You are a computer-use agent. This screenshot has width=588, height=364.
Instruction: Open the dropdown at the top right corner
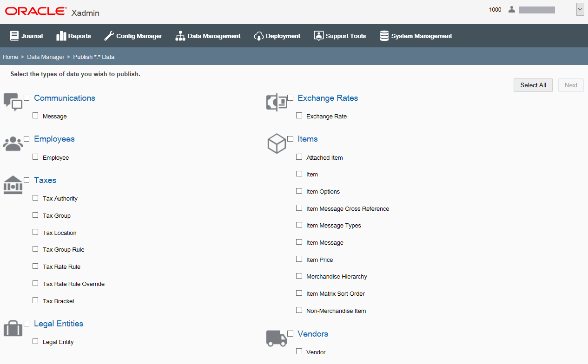click(580, 9)
